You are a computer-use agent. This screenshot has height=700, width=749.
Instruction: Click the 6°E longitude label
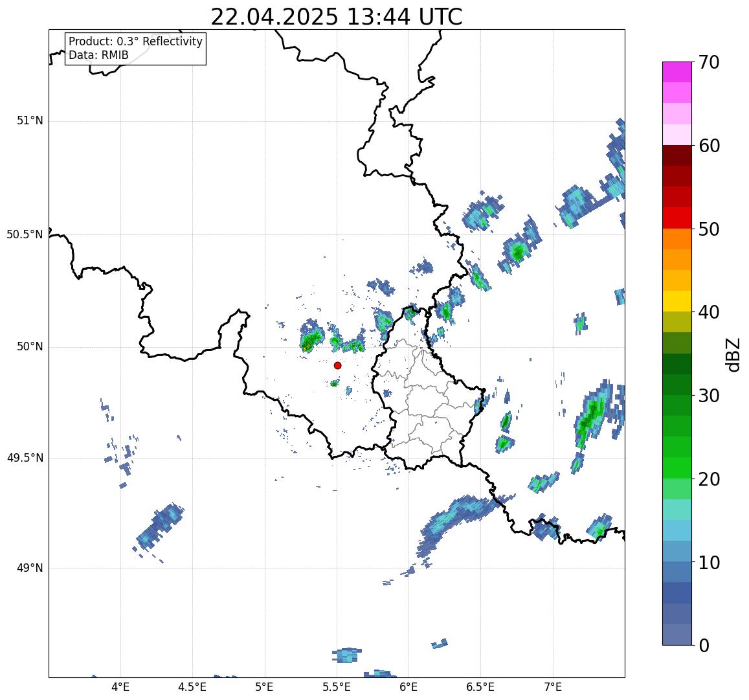click(409, 688)
